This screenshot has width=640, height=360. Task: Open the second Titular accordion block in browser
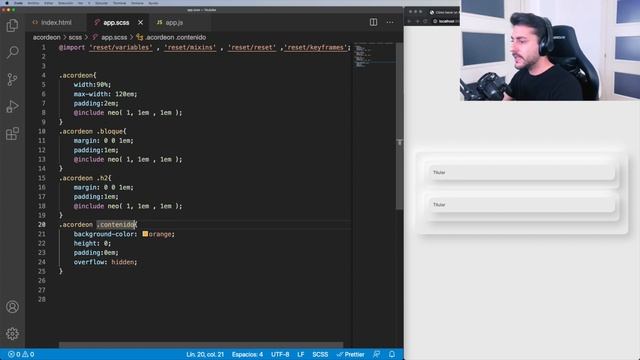pos(522,204)
